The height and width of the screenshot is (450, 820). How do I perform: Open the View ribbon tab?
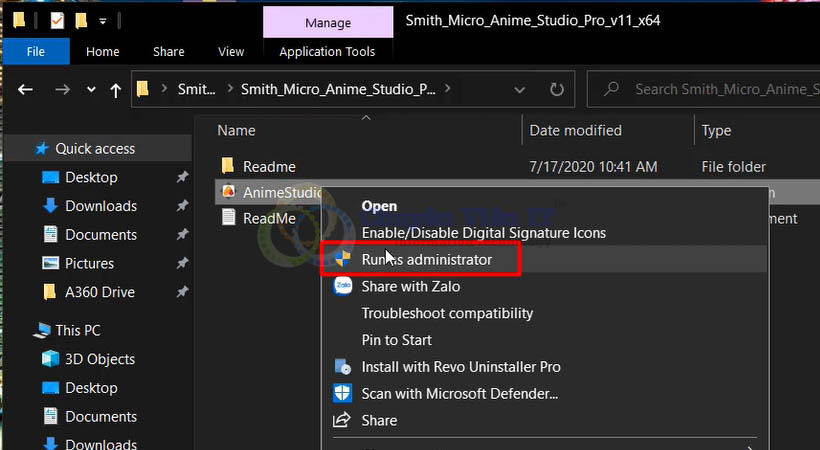click(230, 52)
